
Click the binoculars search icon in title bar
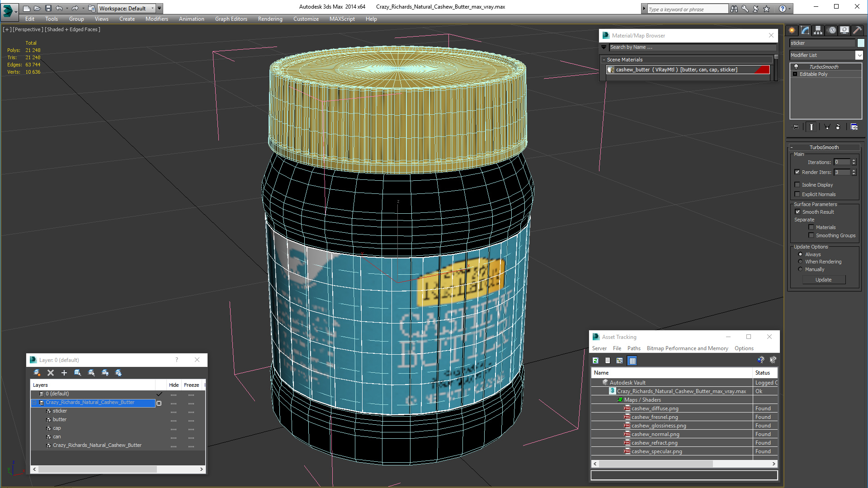734,9
